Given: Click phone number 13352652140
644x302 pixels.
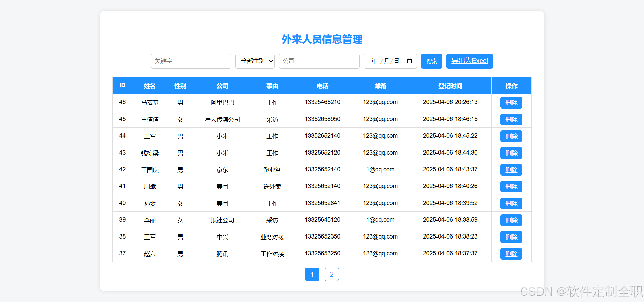Looking at the screenshot, I should 322,136.
